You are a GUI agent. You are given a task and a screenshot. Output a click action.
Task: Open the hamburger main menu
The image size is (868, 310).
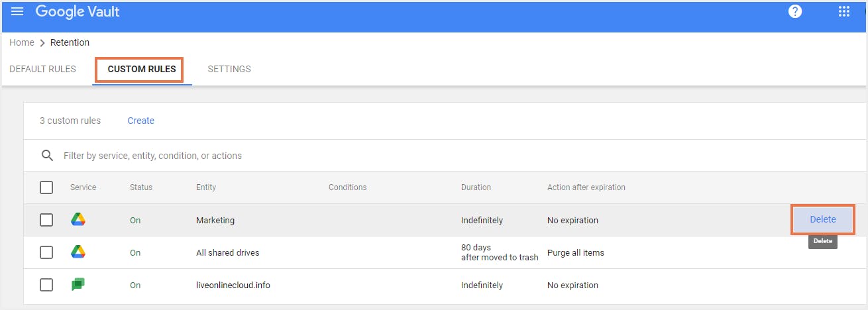[x=17, y=12]
